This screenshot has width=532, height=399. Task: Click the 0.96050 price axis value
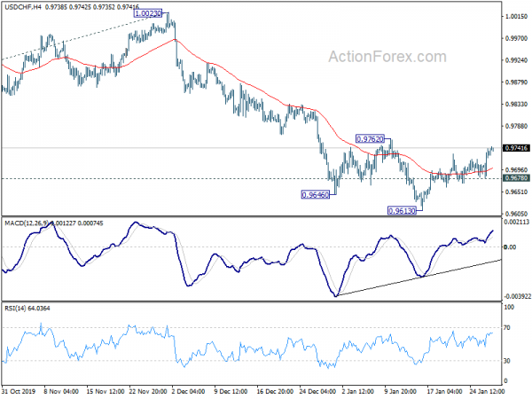click(517, 214)
